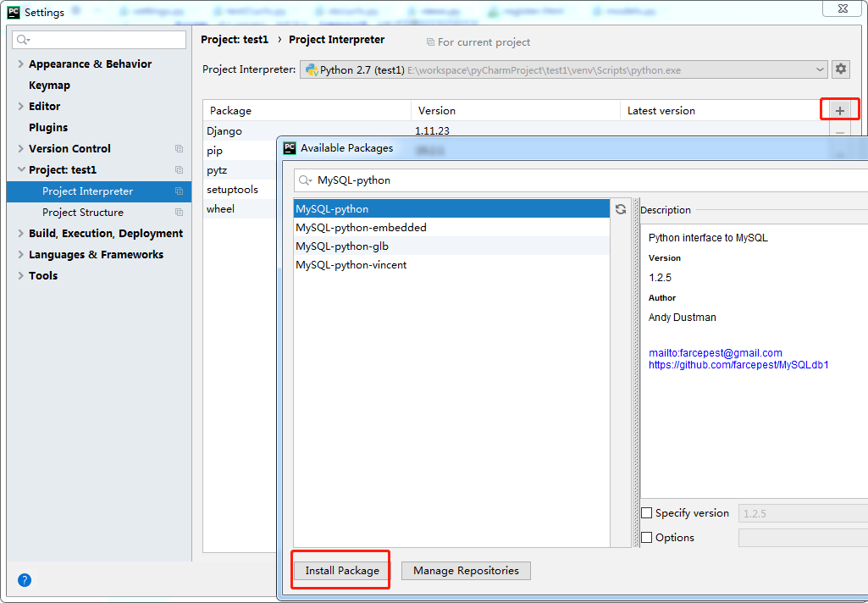Image resolution: width=868 pixels, height=603 pixels.
Task: Select MySQL-python in the package list
Action: [x=451, y=208]
